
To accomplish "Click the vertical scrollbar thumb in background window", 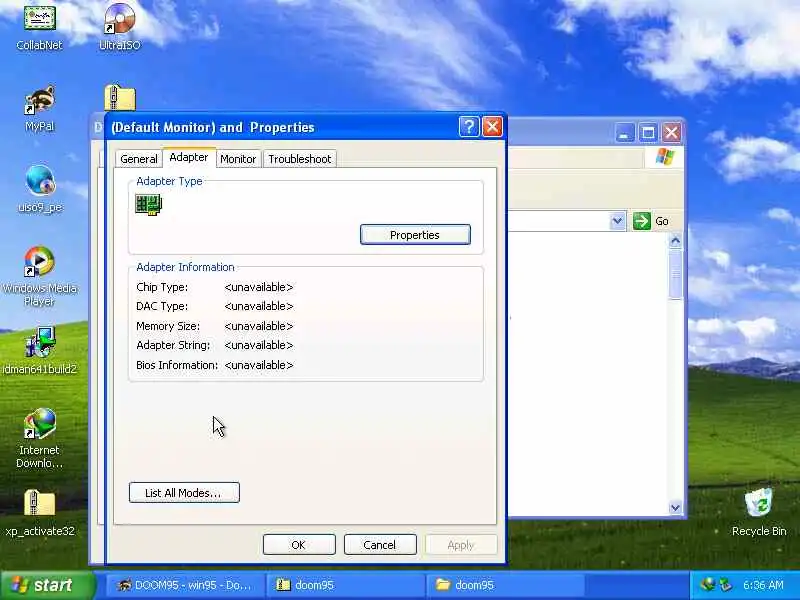I will (676, 273).
